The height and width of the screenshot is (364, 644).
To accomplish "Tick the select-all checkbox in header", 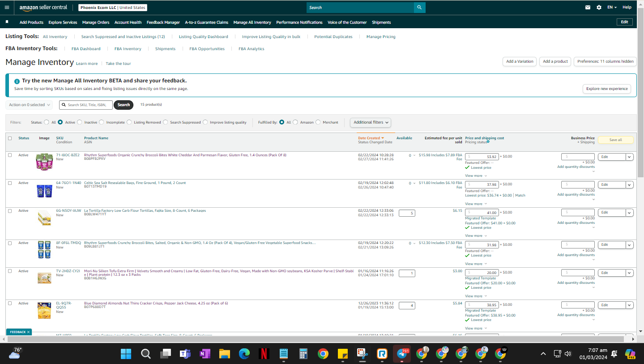I will pyautogui.click(x=10, y=138).
